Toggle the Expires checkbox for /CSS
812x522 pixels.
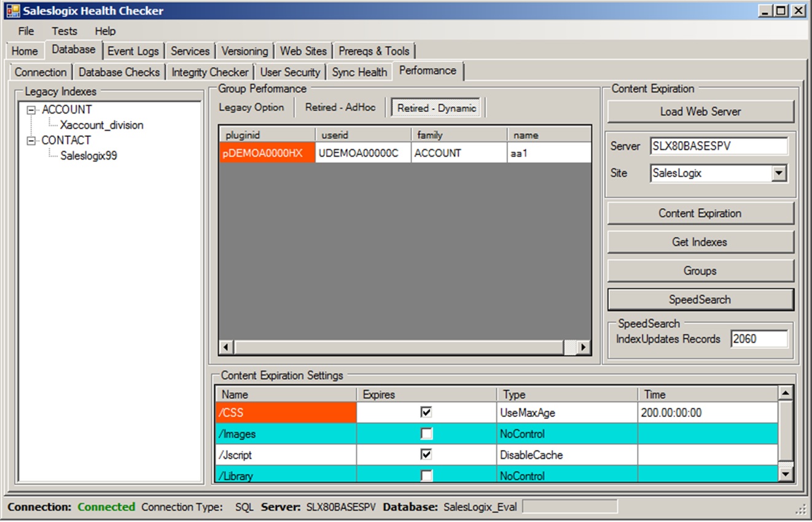(x=426, y=413)
